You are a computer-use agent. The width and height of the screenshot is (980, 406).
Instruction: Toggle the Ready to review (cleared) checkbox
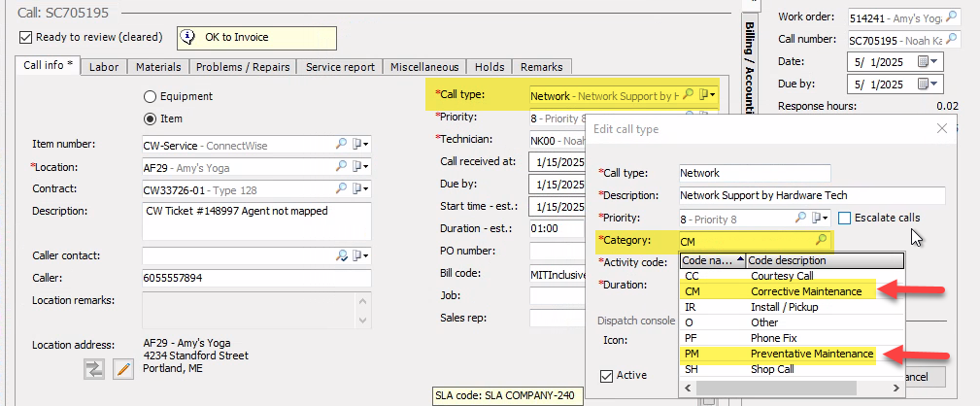25,37
